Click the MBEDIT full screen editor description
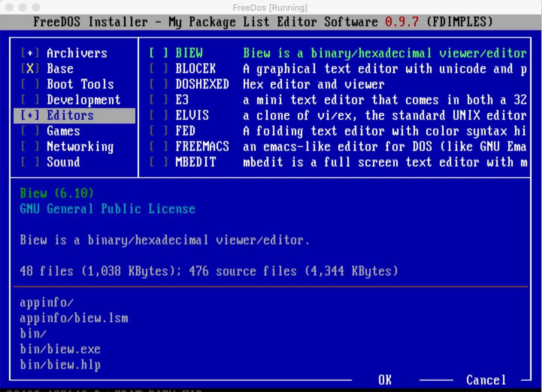Screen dimensions: 542x392 tap(385, 162)
